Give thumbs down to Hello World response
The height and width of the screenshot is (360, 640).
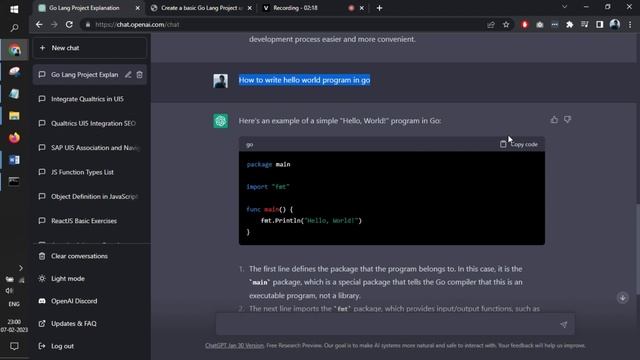click(x=567, y=120)
